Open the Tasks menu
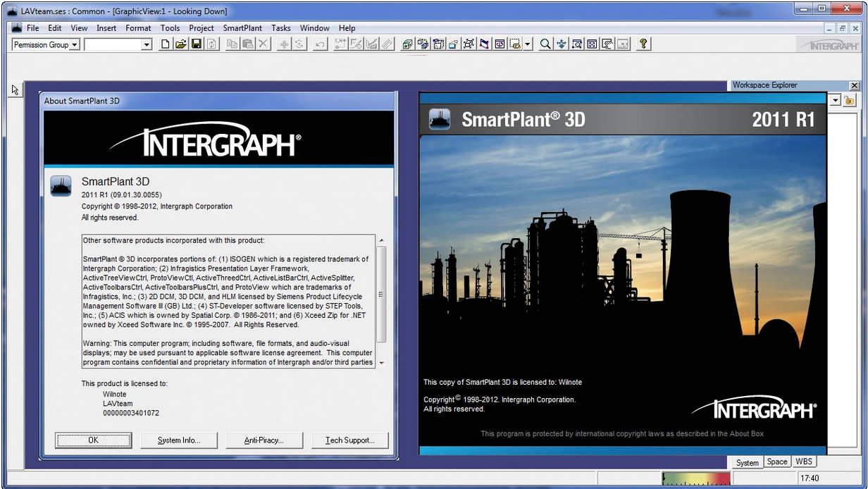The height and width of the screenshot is (489, 868). pos(281,28)
